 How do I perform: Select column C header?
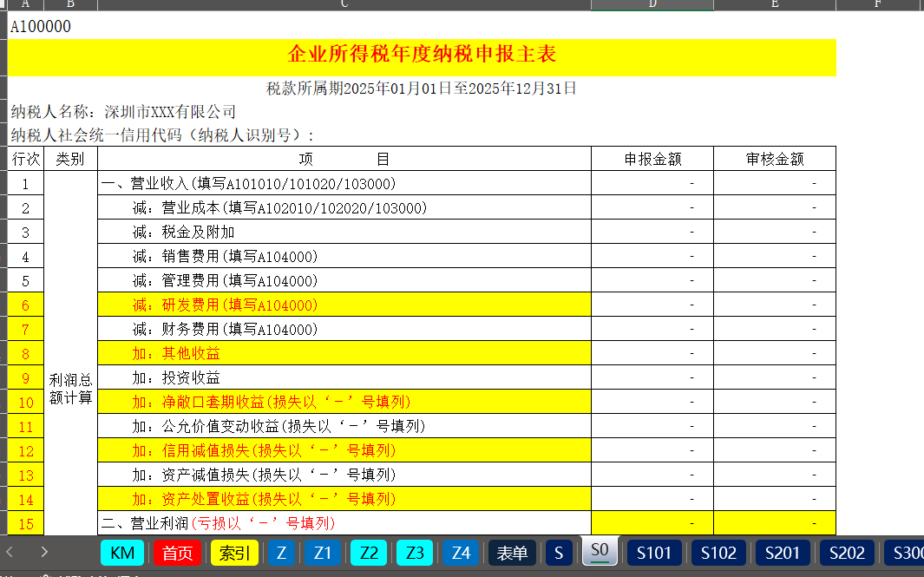(344, 4)
